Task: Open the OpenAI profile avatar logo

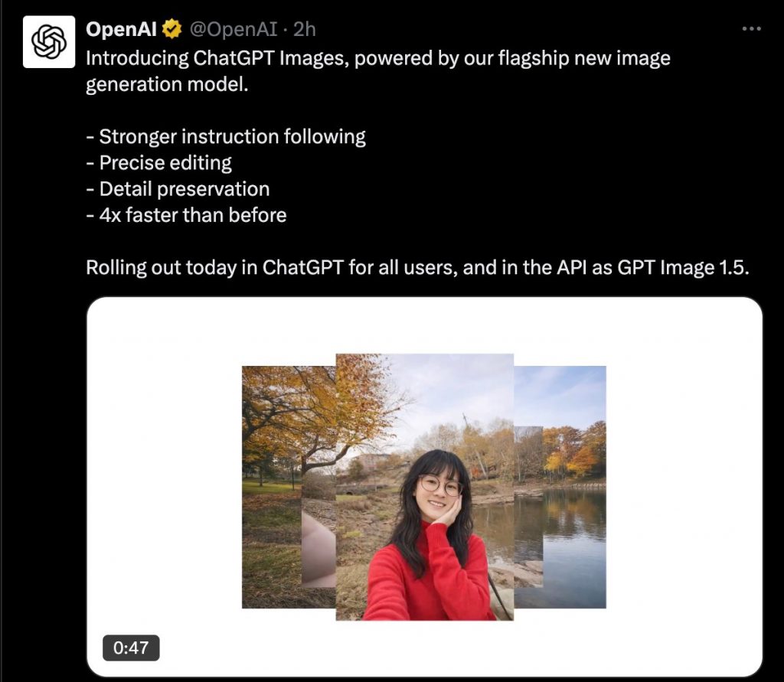Action: 49,42
